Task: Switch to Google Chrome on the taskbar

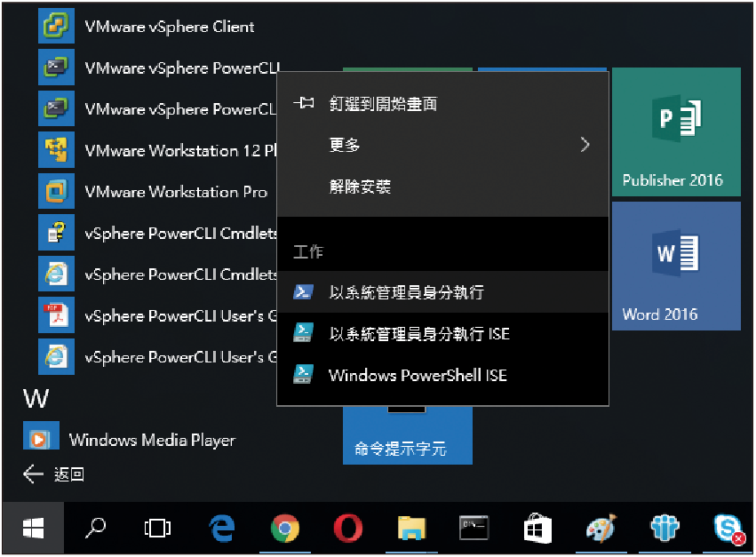Action: tap(285, 528)
